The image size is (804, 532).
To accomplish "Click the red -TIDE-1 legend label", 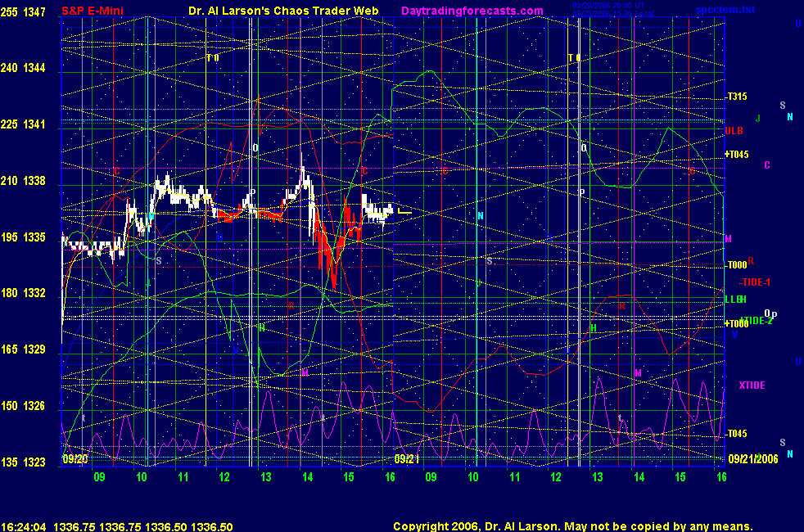I will (x=755, y=282).
